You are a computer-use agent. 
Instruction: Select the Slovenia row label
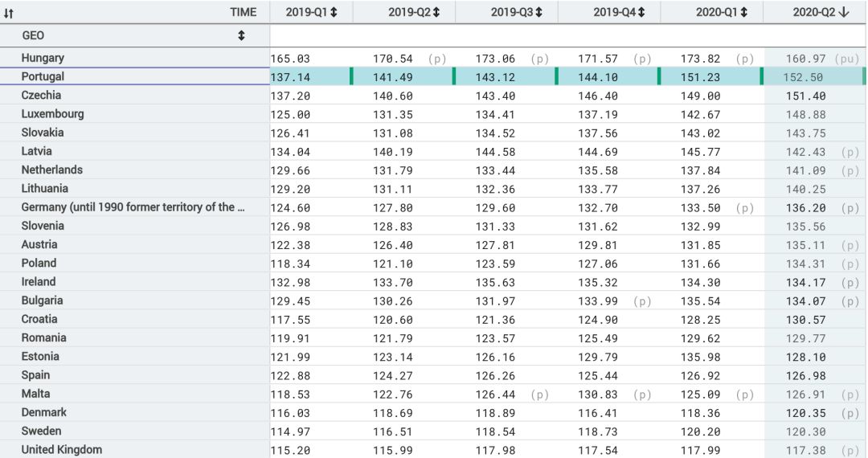43,226
